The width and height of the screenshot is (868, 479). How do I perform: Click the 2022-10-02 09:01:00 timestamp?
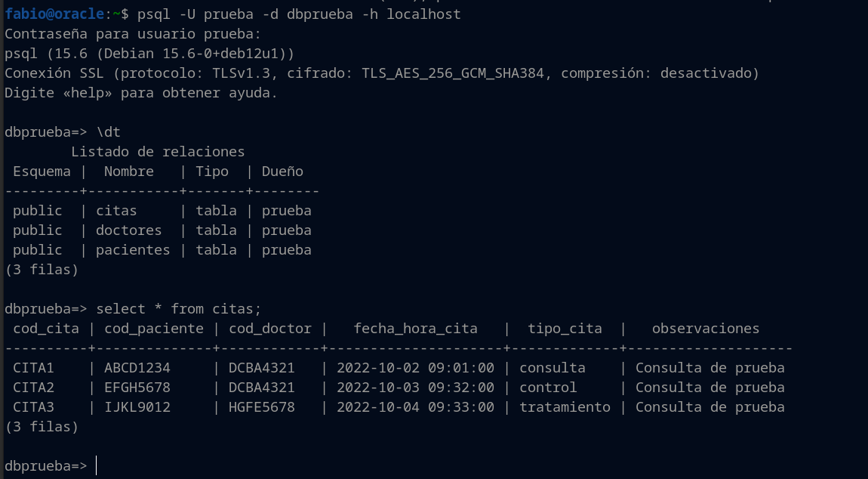pos(415,368)
